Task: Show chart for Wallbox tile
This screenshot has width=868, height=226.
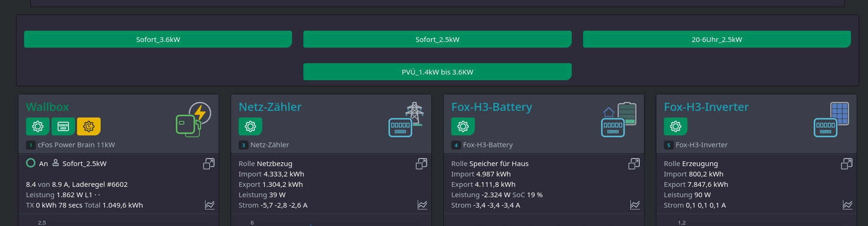Action: (x=210, y=205)
